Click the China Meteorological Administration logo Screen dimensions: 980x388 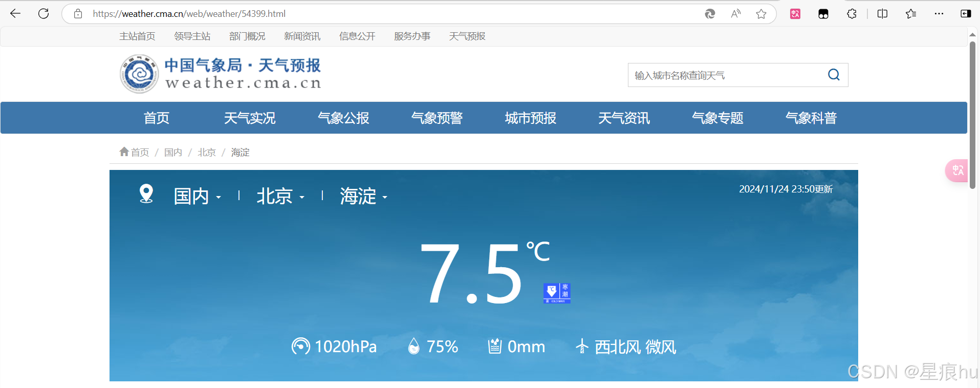pyautogui.click(x=139, y=74)
